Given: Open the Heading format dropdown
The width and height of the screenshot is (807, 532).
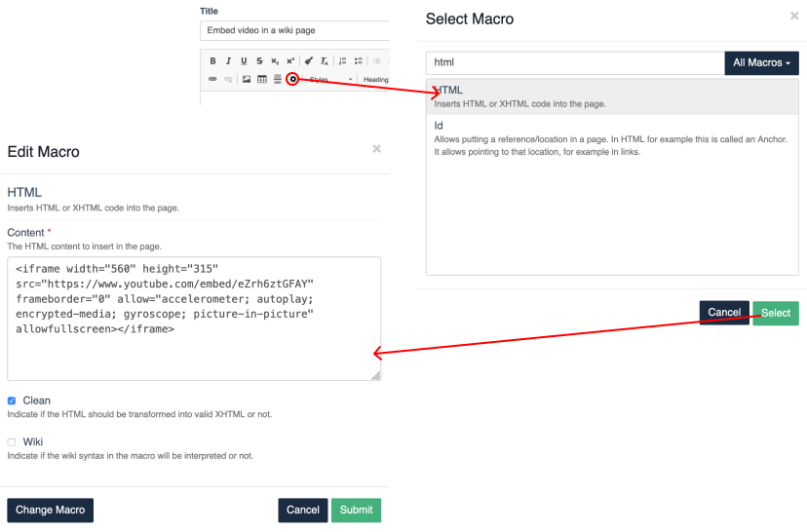Looking at the screenshot, I should [375, 79].
